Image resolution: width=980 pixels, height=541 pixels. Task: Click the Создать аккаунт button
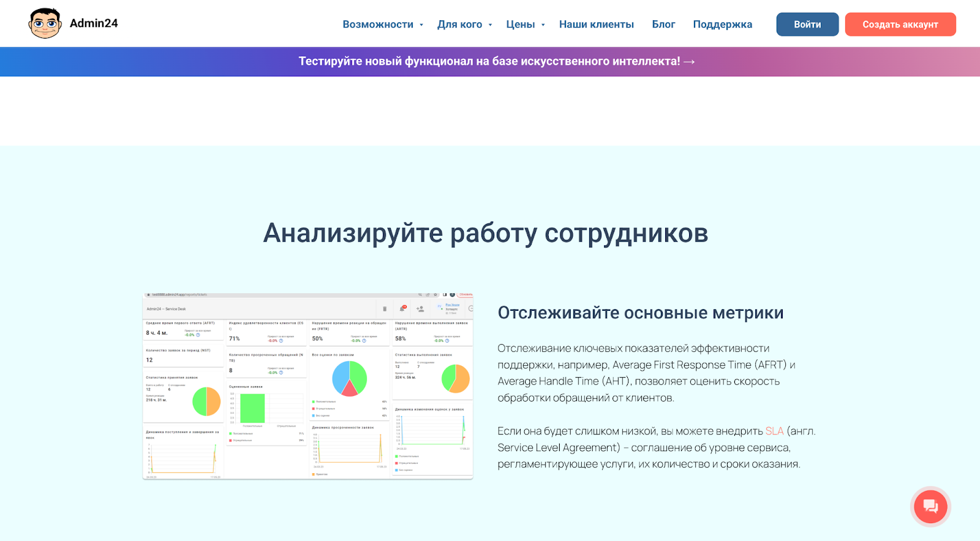(900, 24)
